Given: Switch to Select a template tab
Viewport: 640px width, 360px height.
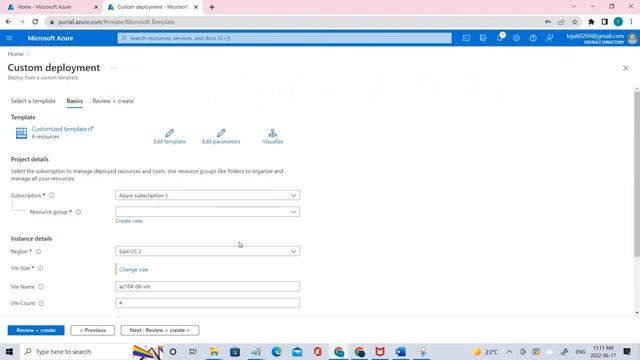Looking at the screenshot, I should (x=33, y=101).
